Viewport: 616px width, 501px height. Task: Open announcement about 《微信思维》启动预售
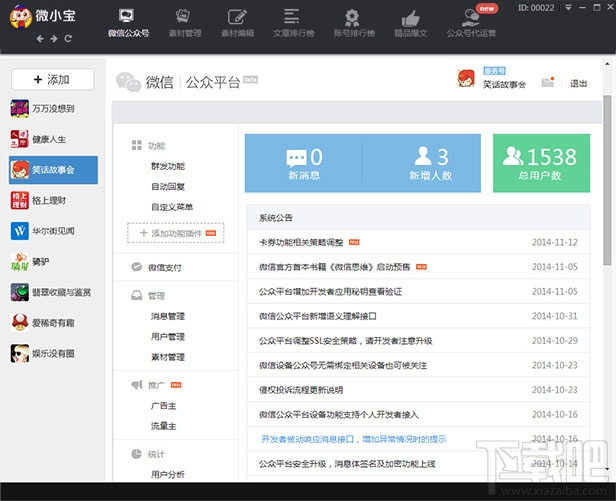[x=334, y=267]
